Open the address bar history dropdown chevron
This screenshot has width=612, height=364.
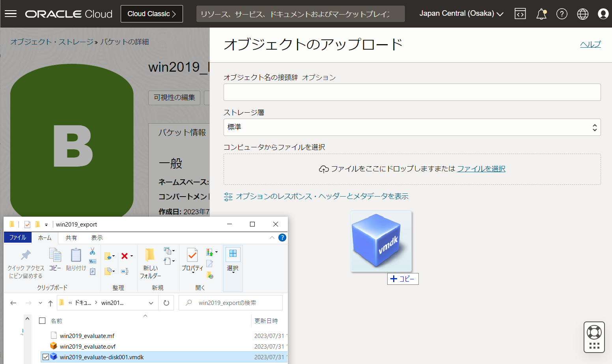(x=151, y=303)
